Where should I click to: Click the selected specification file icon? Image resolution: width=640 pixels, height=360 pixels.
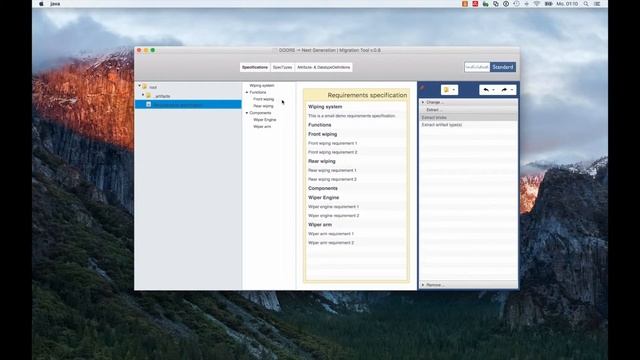tap(149, 104)
